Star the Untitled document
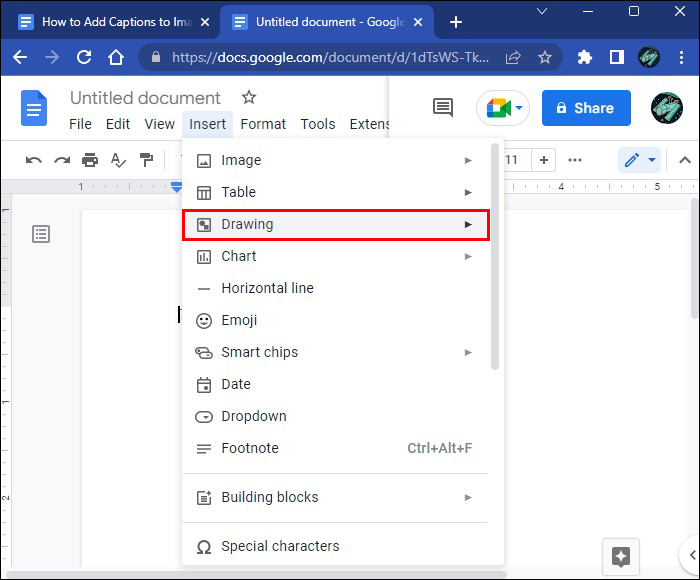700x580 pixels. tap(249, 98)
